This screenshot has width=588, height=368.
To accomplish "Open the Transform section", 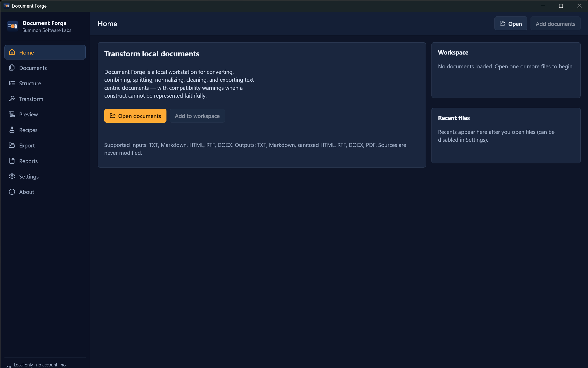I will [45, 99].
